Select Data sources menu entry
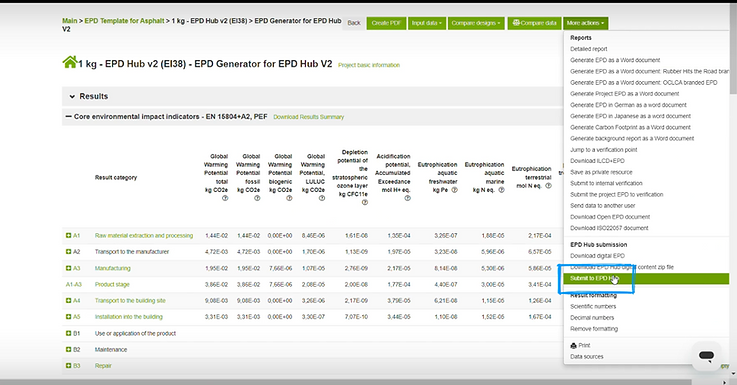The image size is (737, 385). (x=587, y=357)
